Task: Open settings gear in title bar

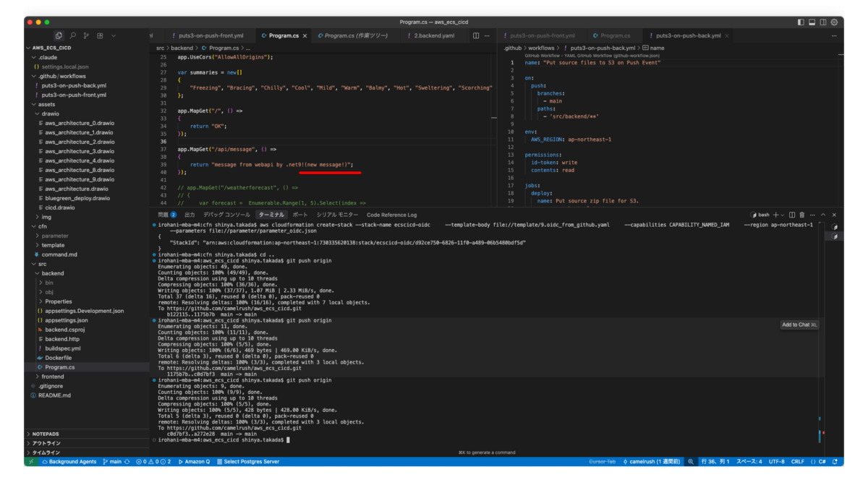Action: pyautogui.click(x=835, y=22)
